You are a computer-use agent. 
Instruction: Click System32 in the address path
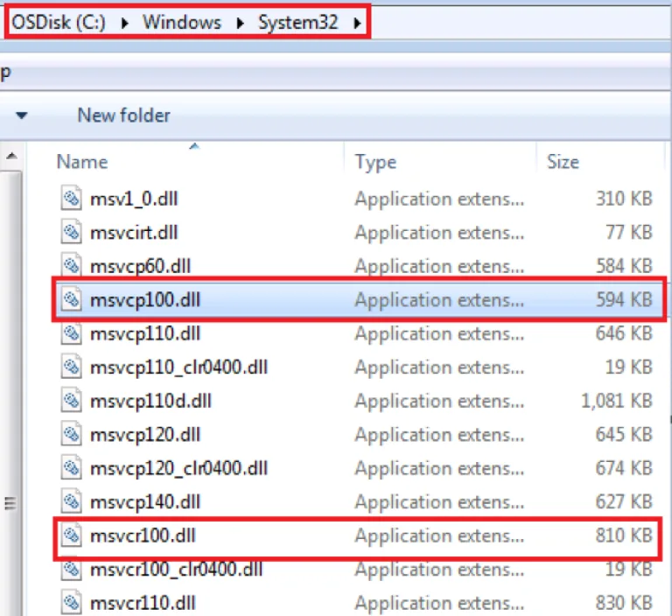[297, 22]
